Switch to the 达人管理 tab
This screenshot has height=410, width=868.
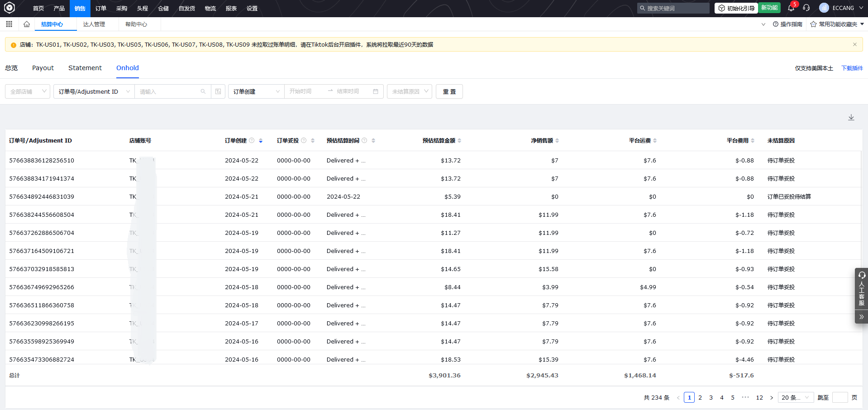pyautogui.click(x=94, y=24)
